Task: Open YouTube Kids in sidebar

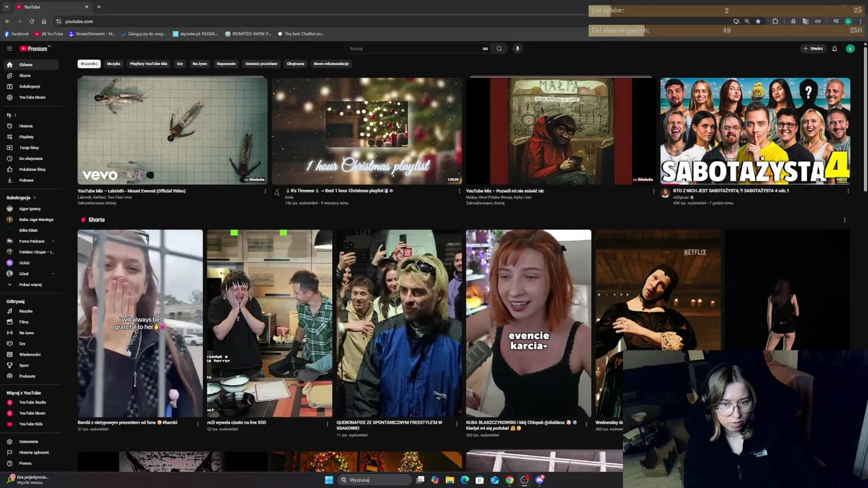Action: (31, 424)
